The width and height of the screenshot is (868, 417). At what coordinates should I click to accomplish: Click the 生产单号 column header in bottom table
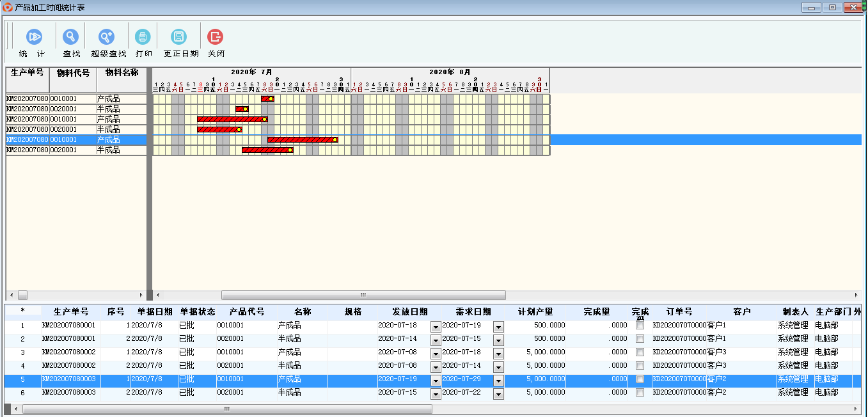pos(71,312)
